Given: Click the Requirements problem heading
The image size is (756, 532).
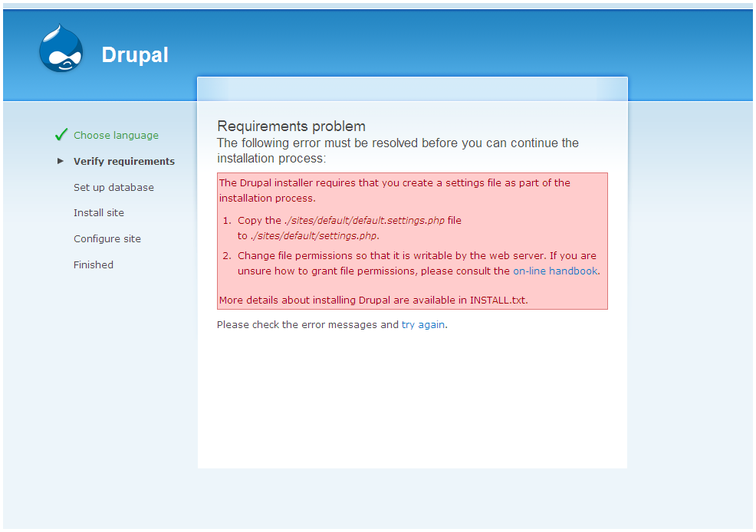Looking at the screenshot, I should point(291,126).
